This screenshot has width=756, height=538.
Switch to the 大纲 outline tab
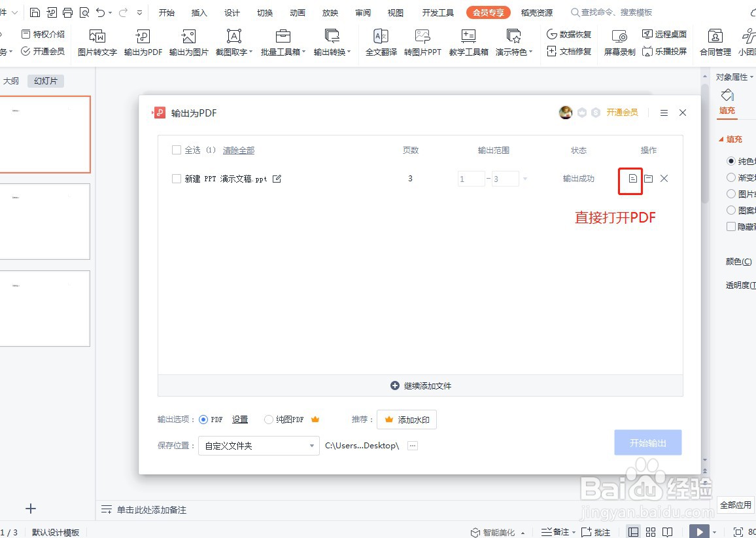[12, 81]
